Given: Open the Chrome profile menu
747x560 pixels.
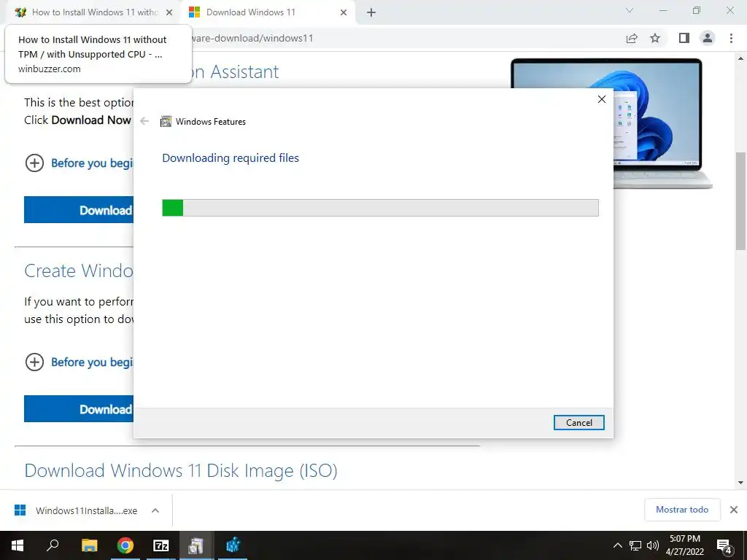Looking at the screenshot, I should point(708,38).
